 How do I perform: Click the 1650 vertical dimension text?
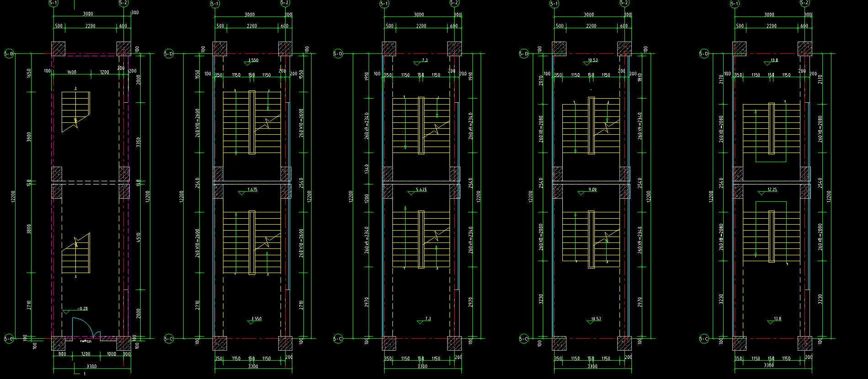(x=29, y=73)
